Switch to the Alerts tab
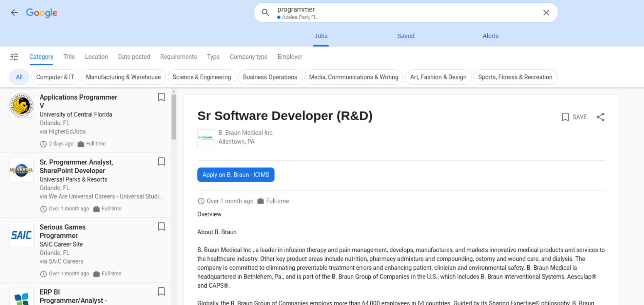Viewport: 644px width, 305px height. pos(490,36)
